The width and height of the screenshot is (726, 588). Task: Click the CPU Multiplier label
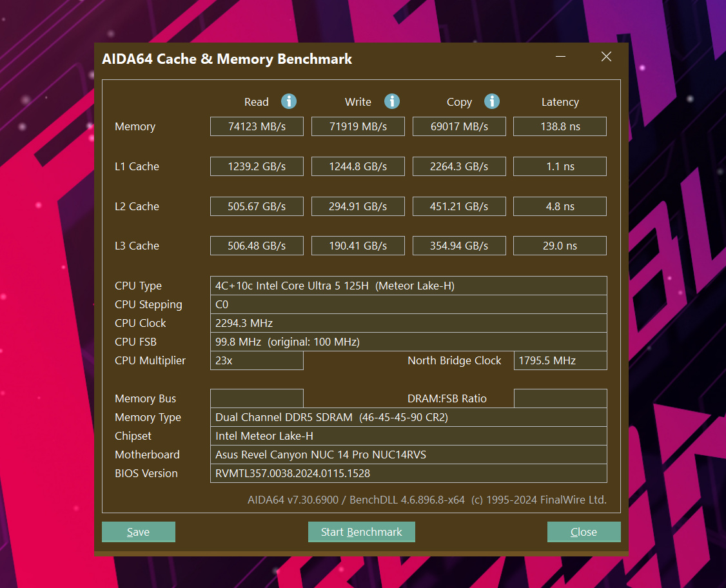[x=150, y=360]
